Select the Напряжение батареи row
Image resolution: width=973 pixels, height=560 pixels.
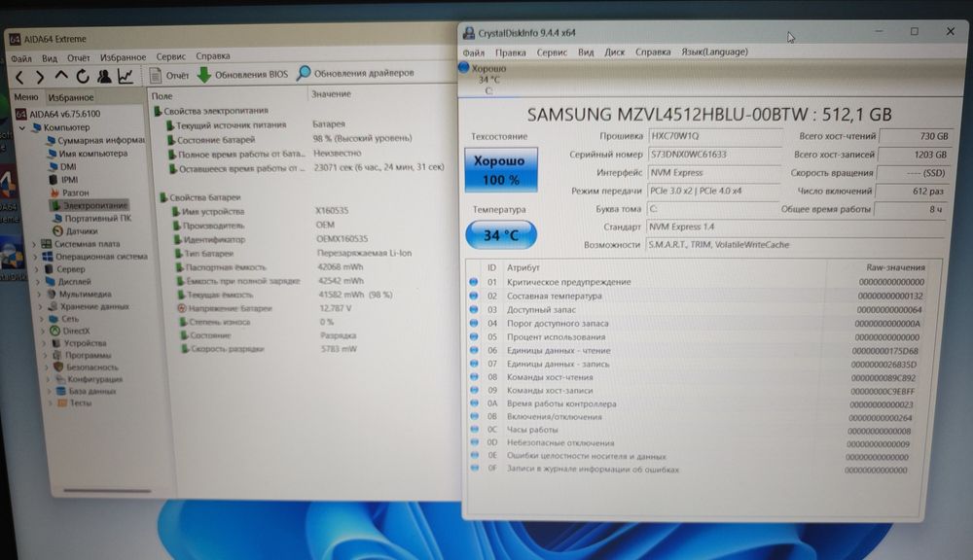266,308
